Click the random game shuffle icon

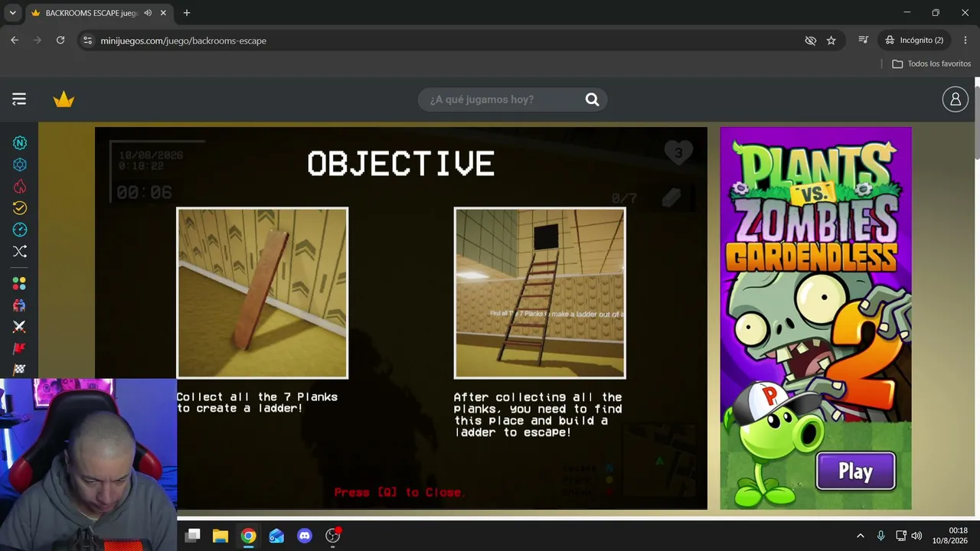pyautogui.click(x=19, y=251)
